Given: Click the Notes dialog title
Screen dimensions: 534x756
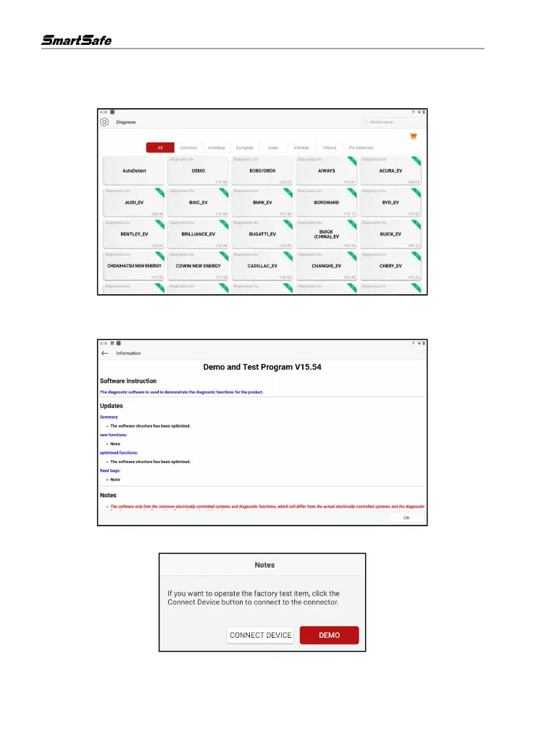Looking at the screenshot, I should pyautogui.click(x=264, y=565).
